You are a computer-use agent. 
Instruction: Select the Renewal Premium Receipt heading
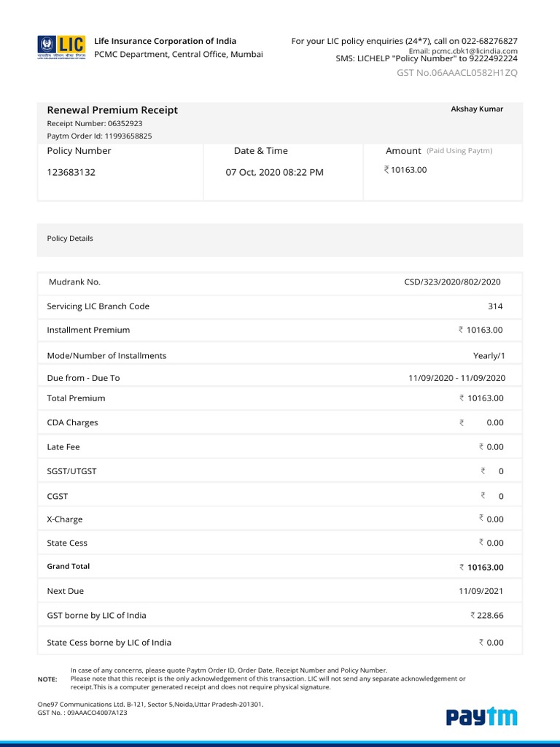click(x=112, y=110)
